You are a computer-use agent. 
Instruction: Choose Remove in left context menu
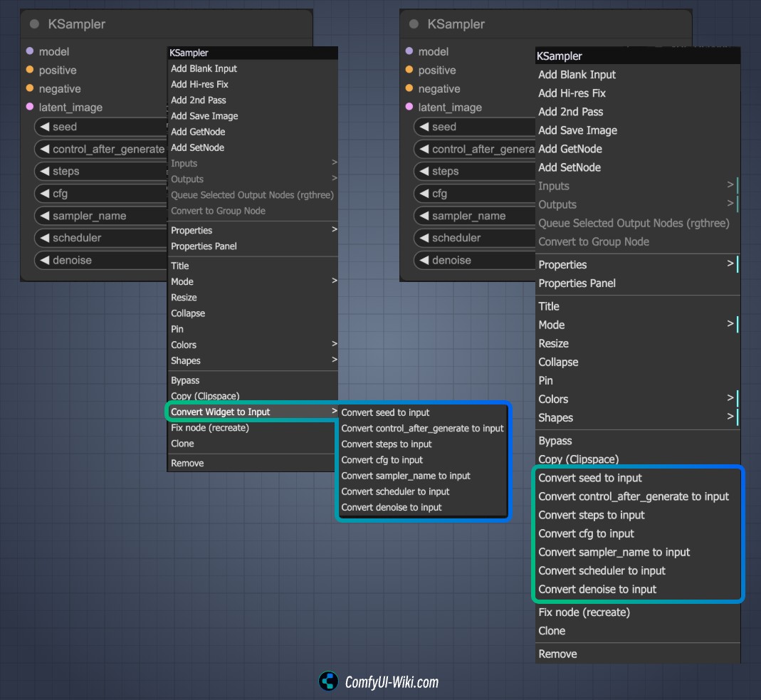[x=253, y=463]
